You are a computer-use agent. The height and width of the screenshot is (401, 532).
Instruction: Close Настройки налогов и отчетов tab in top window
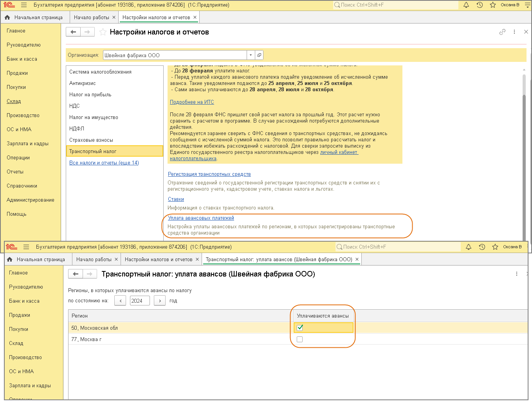pyautogui.click(x=195, y=17)
